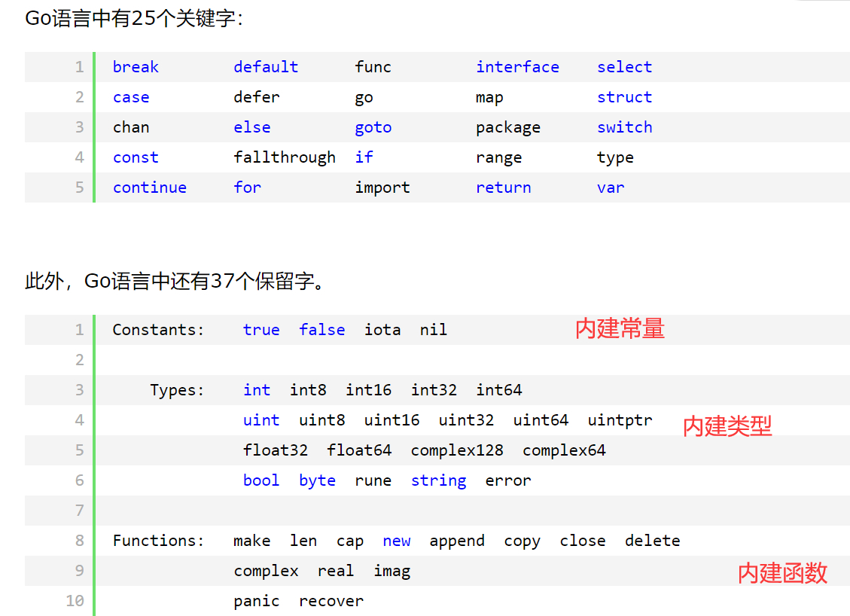
Task: Click the red 内建类型 annotation
Action: pyautogui.click(x=727, y=426)
